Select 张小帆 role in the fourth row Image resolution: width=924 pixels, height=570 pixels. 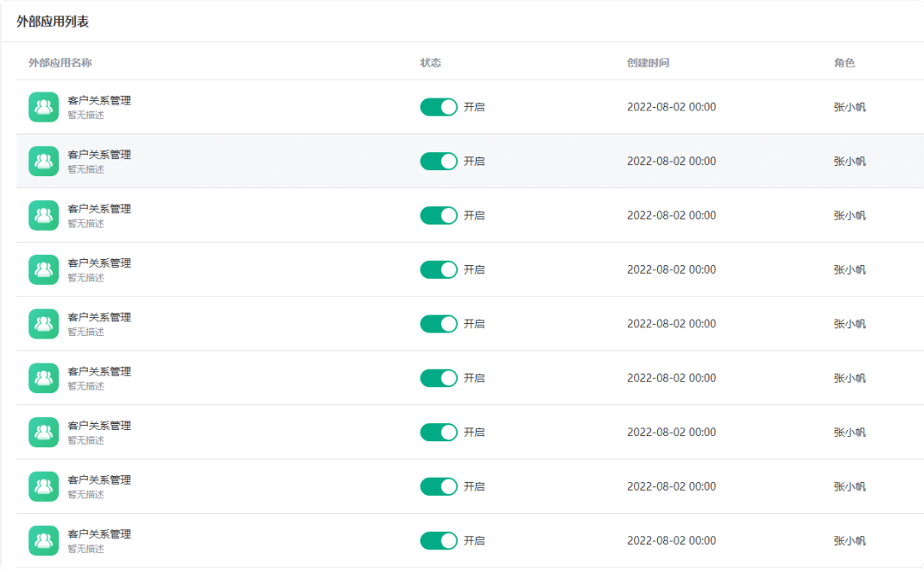pyautogui.click(x=850, y=269)
